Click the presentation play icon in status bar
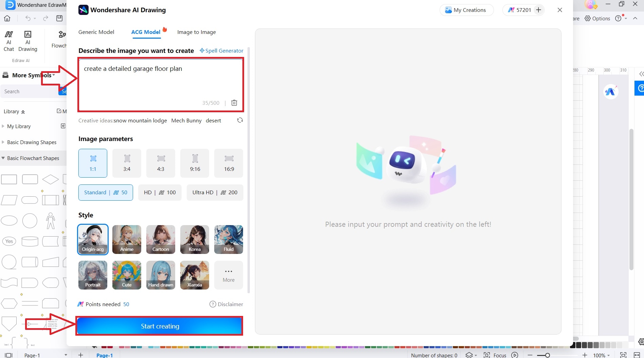Viewport: 644px width, 358px height. coord(515,355)
